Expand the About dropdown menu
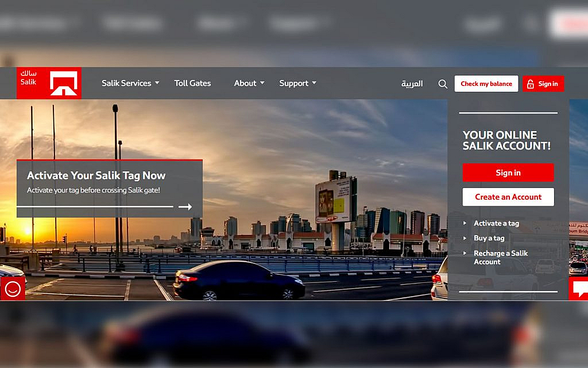Image resolution: width=588 pixels, height=368 pixels. pyautogui.click(x=249, y=83)
